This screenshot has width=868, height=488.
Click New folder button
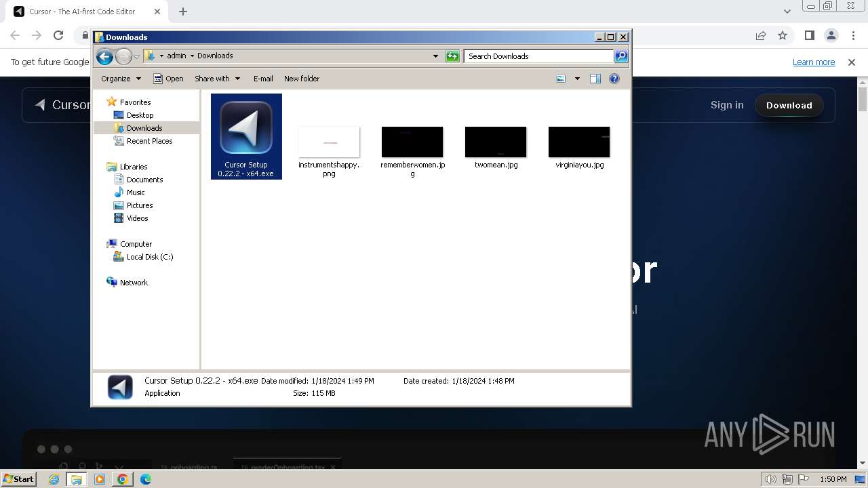pos(302,79)
